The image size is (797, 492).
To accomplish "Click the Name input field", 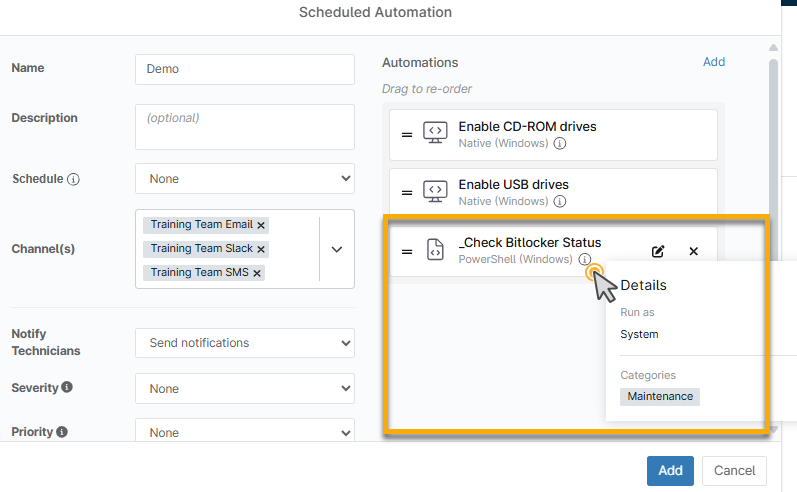I will [x=244, y=70].
